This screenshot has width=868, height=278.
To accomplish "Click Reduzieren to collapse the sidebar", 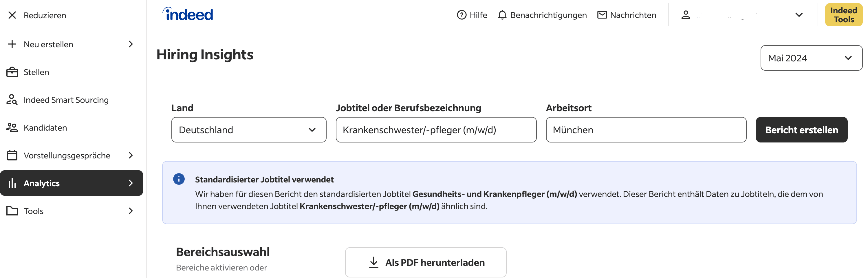I will [45, 15].
